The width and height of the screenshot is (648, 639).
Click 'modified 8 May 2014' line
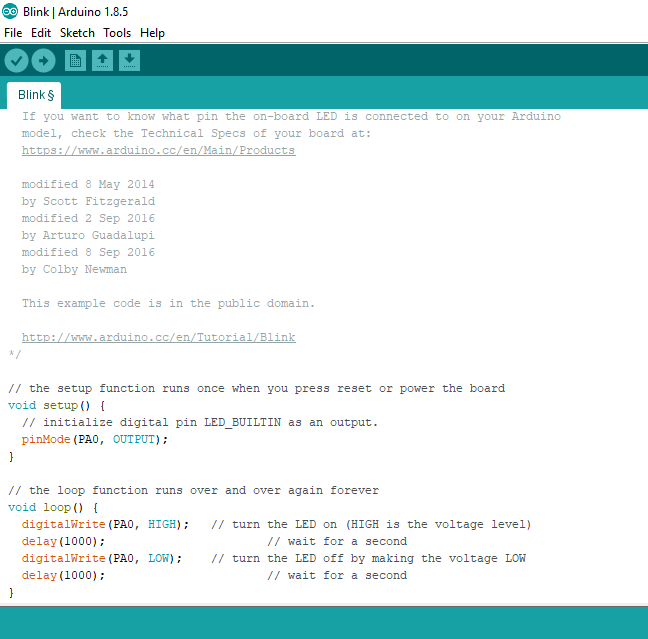tap(88, 184)
